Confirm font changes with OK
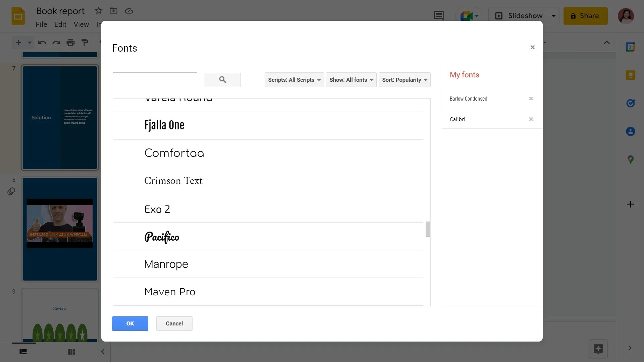The width and height of the screenshot is (644, 362). pos(130,323)
